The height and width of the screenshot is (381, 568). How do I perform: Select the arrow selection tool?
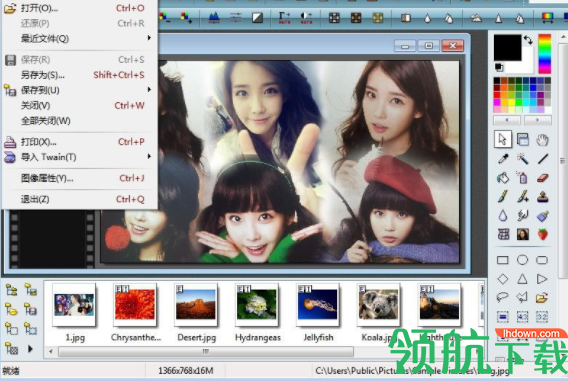[x=503, y=139]
